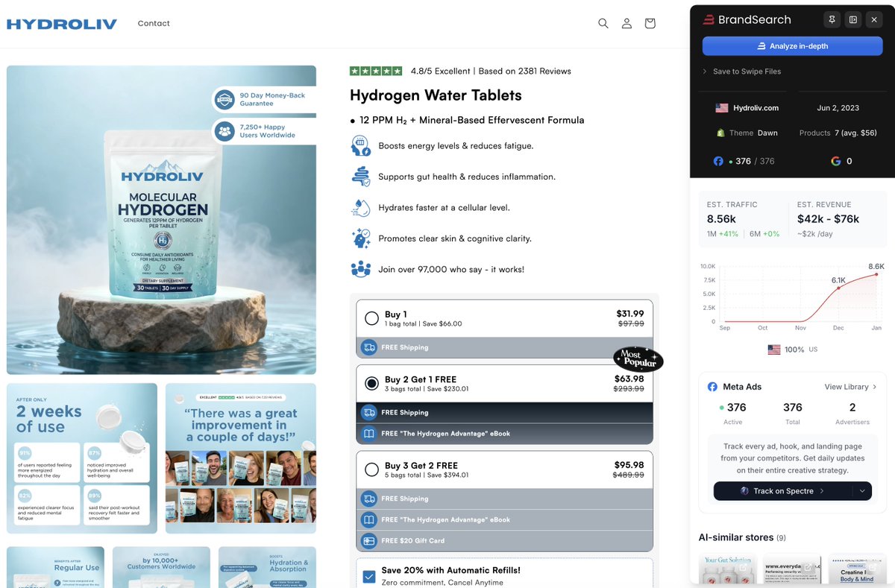
Task: Click Products 7 (avg. $56) text
Action: click(x=838, y=133)
